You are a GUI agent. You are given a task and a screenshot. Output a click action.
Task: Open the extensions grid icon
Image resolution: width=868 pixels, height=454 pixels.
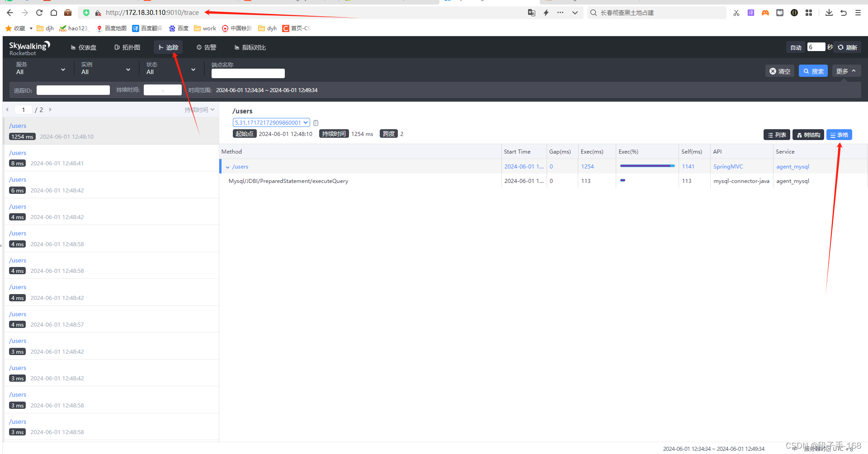[x=809, y=13]
